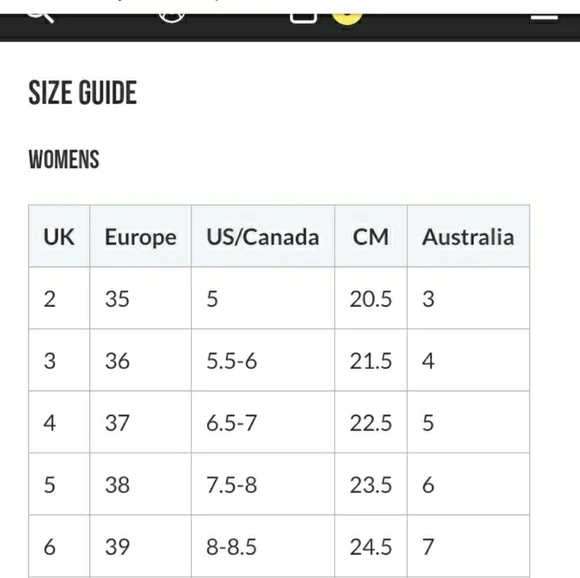The width and height of the screenshot is (580, 578).
Task: Click the Australia column header
Action: [x=468, y=236]
